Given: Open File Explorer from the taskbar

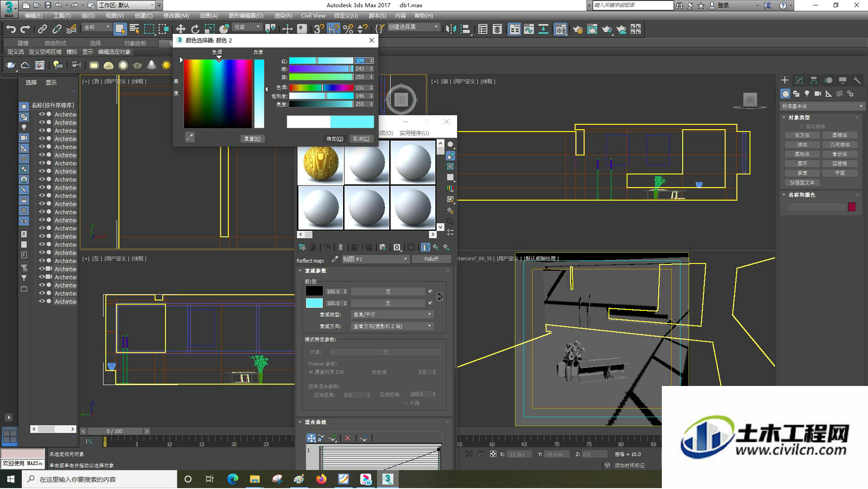Looking at the screenshot, I should 255,479.
